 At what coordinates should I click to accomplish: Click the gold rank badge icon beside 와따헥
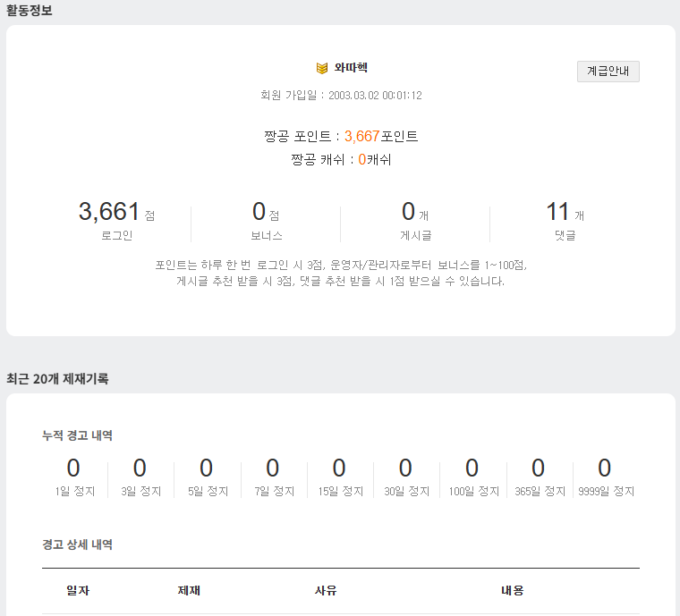pos(322,68)
